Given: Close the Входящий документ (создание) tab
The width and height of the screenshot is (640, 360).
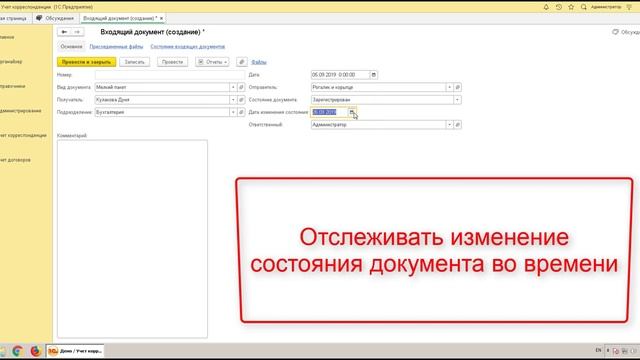Looking at the screenshot, I should click(x=162, y=18).
